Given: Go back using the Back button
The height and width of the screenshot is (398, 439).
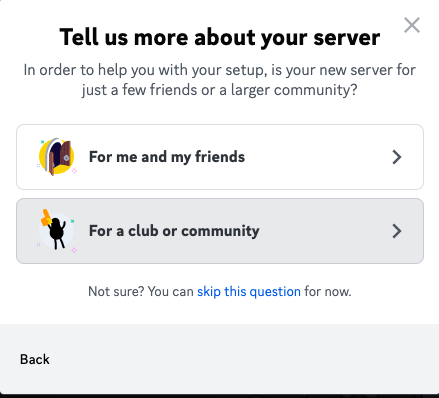Looking at the screenshot, I should (x=35, y=359).
